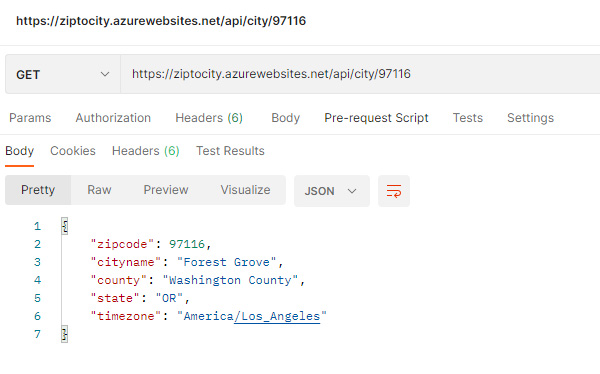Switch to the Tests tab
Image resolution: width=600 pixels, height=374 pixels.
point(468,118)
